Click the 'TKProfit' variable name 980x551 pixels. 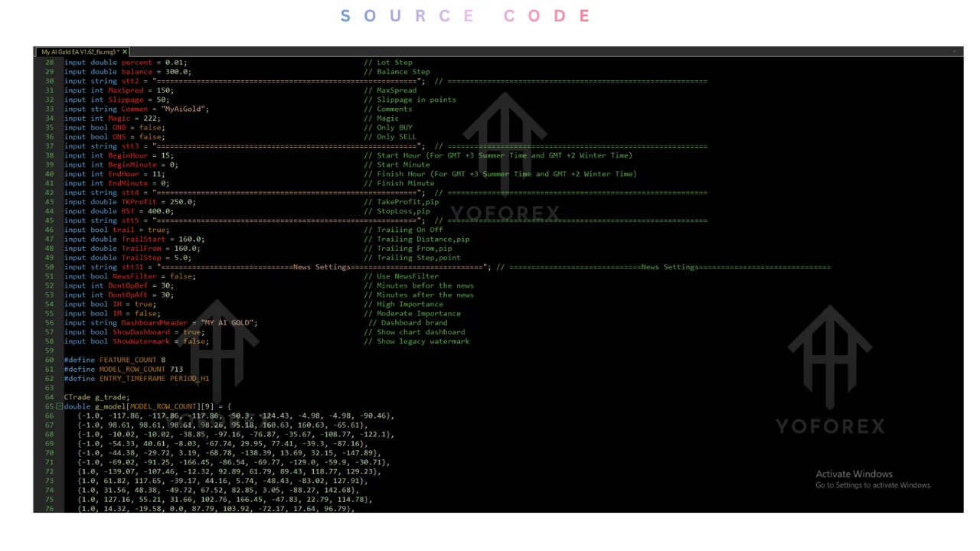[x=139, y=202]
